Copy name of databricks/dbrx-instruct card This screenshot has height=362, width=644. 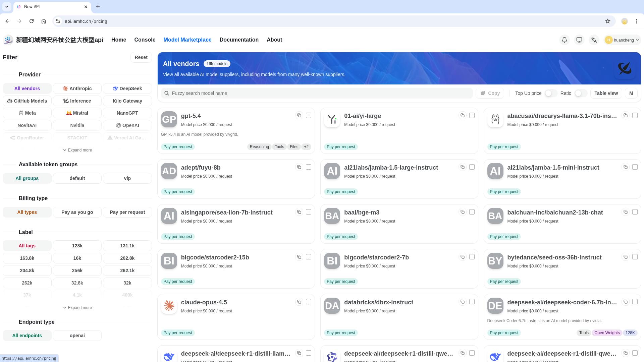463,302
